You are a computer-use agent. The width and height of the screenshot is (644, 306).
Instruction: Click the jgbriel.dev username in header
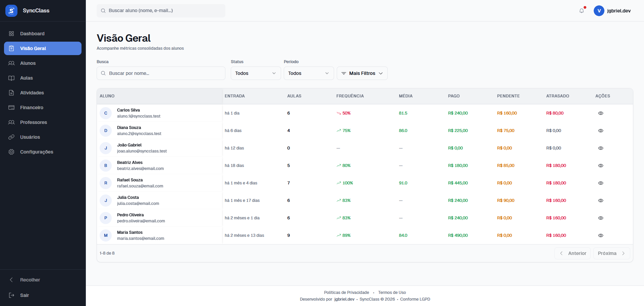click(619, 11)
